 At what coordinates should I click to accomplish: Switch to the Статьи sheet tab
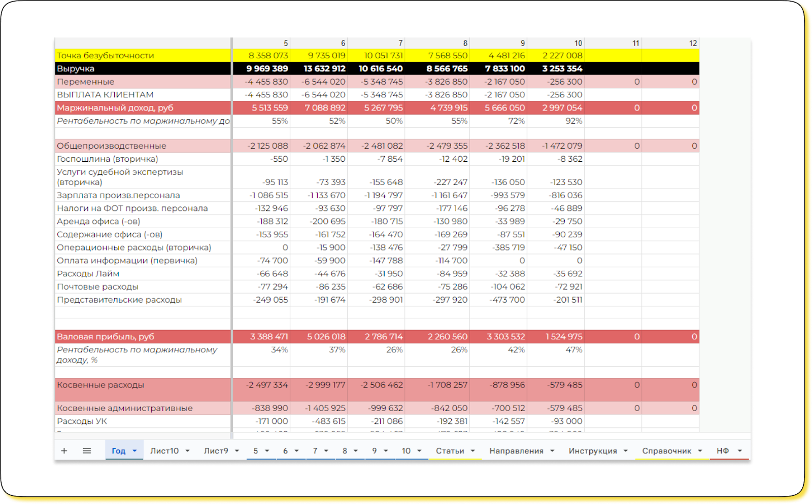pos(450,451)
